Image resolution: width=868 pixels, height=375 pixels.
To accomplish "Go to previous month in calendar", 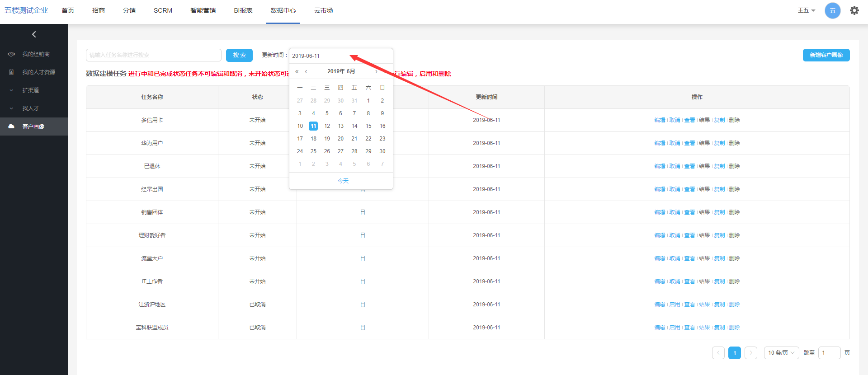I will point(306,71).
